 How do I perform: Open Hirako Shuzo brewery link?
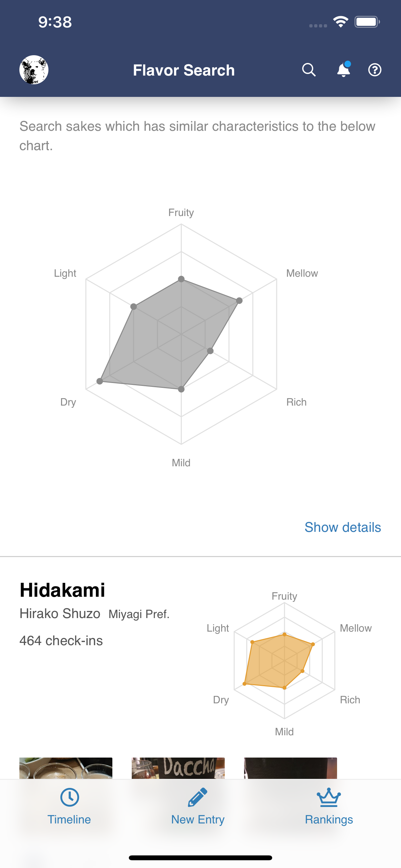pyautogui.click(x=60, y=614)
